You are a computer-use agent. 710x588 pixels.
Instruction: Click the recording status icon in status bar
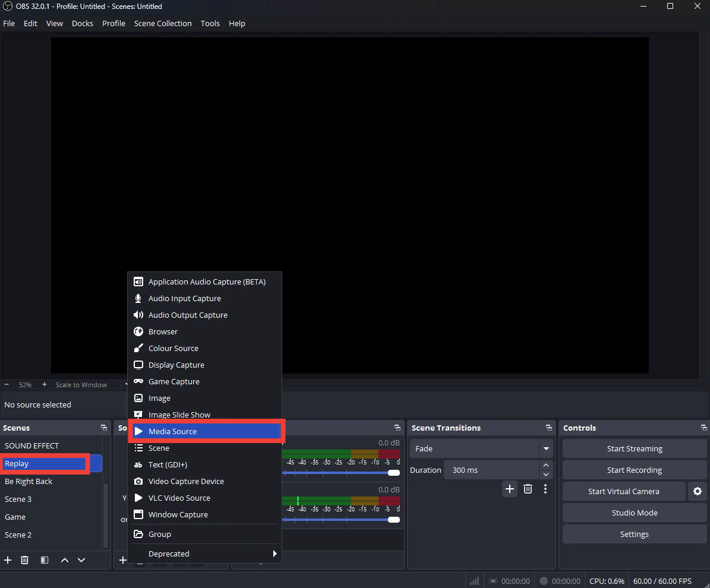click(544, 581)
